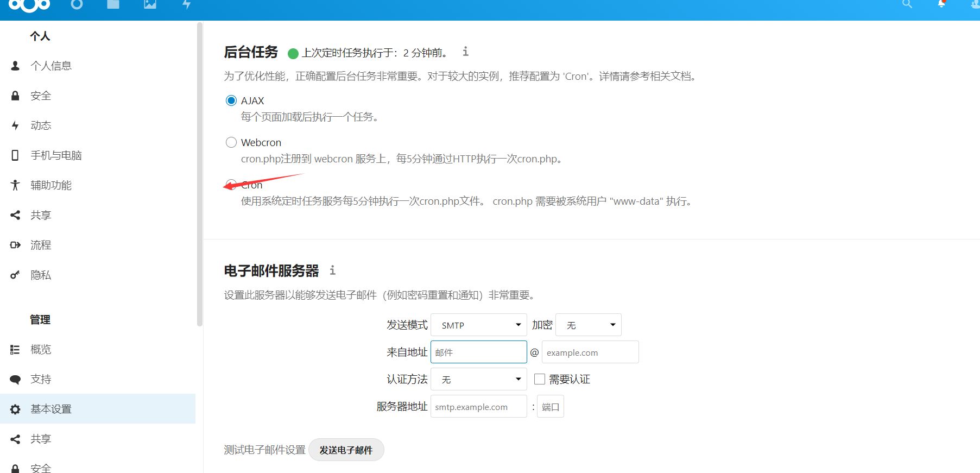Click the 后台任务 heading
The height and width of the screenshot is (473, 980).
[251, 52]
